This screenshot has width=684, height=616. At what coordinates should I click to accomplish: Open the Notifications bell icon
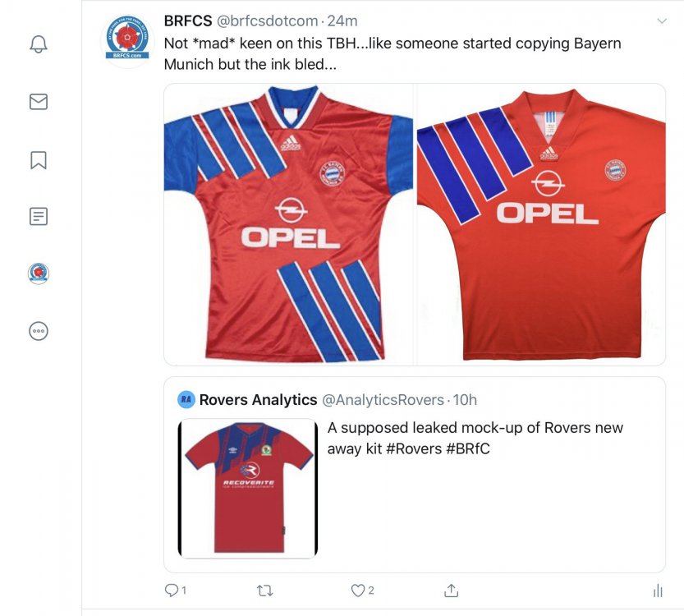[x=38, y=44]
